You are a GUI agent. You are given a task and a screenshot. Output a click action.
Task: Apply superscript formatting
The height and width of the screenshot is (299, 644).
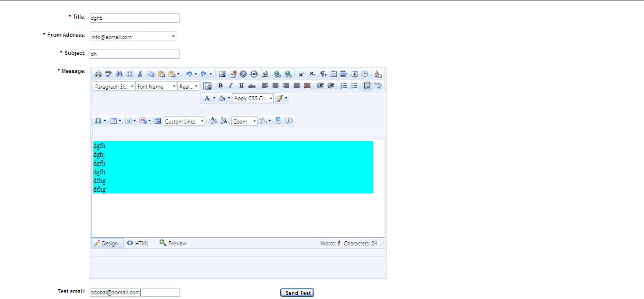[x=301, y=75]
